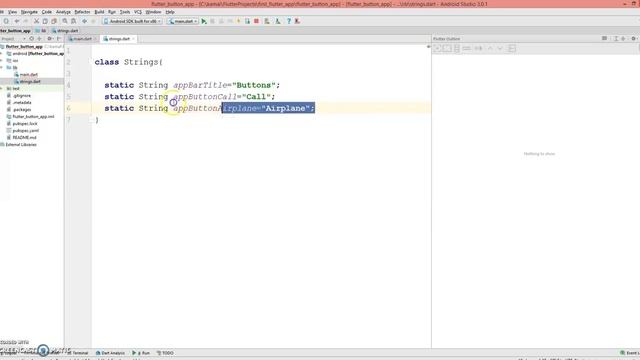Image resolution: width=640 pixels, height=360 pixels.
Task: Close the strings.dart editor tab
Action: pos(133,39)
